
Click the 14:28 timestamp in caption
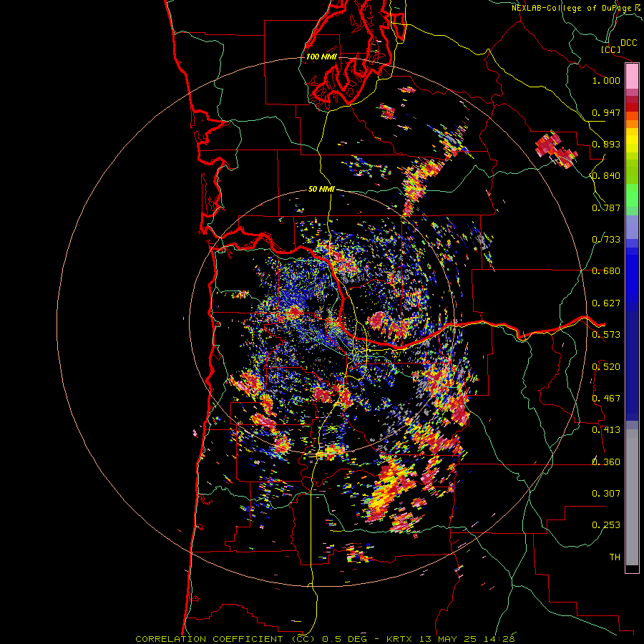pyautogui.click(x=501, y=639)
